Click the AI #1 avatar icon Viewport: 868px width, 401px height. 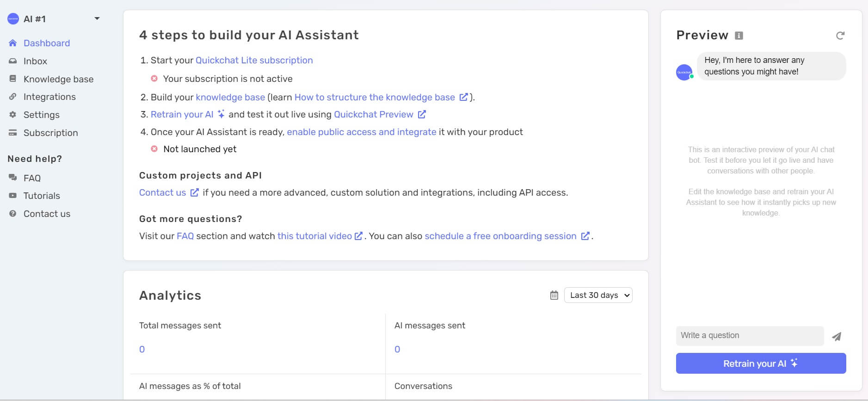pos(13,19)
